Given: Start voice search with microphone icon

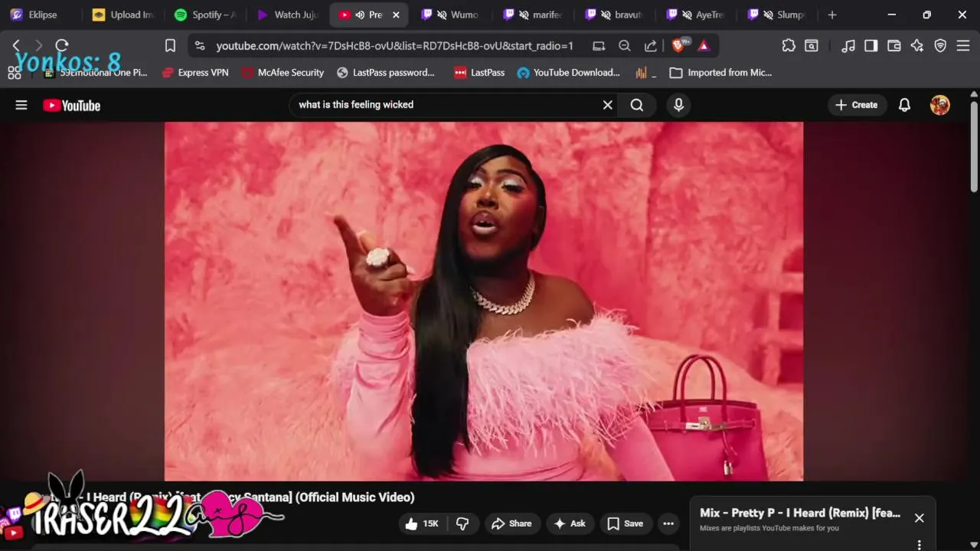Looking at the screenshot, I should tap(678, 105).
